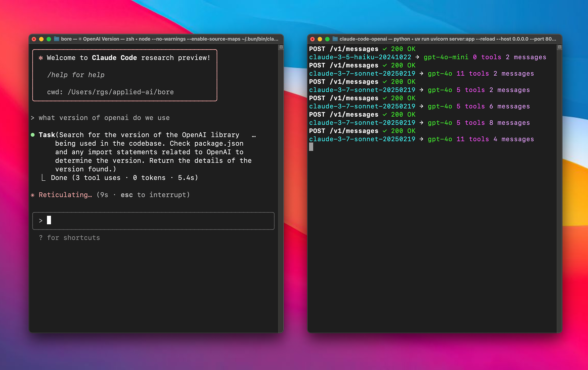
Task: Click the red asterisk next to Reticulating
Action: coord(33,195)
